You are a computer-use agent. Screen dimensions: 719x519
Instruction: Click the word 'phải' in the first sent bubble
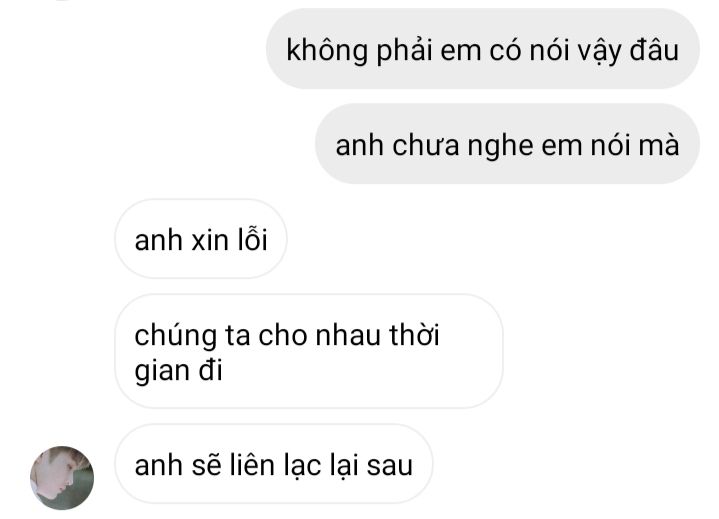[404, 50]
